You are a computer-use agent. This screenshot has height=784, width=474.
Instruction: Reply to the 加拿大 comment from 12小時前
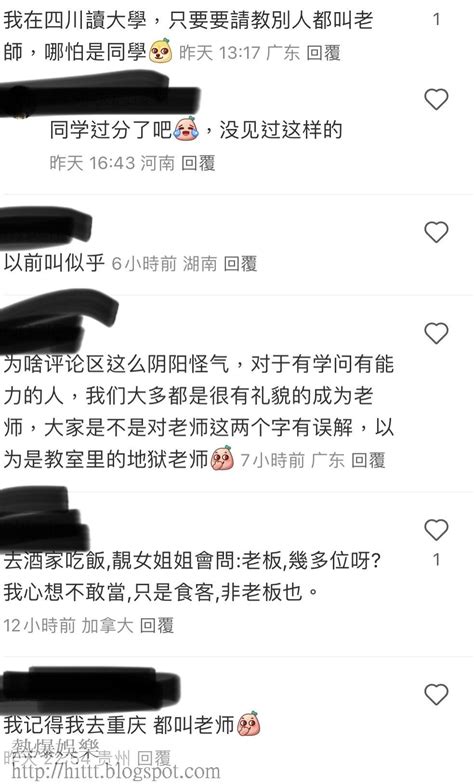(x=156, y=625)
